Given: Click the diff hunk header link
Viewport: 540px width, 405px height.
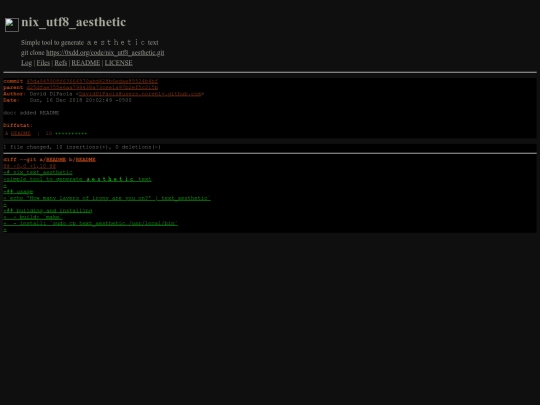Looking at the screenshot, I should tap(30, 166).
